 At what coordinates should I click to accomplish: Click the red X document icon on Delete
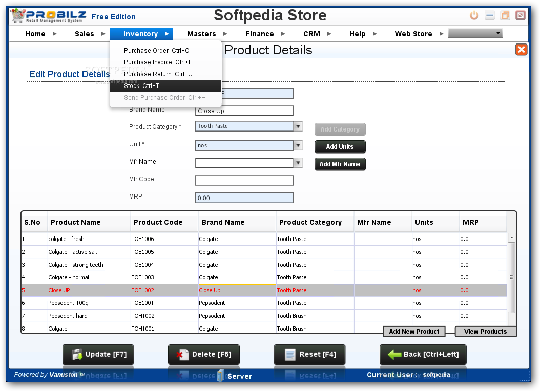pos(182,355)
